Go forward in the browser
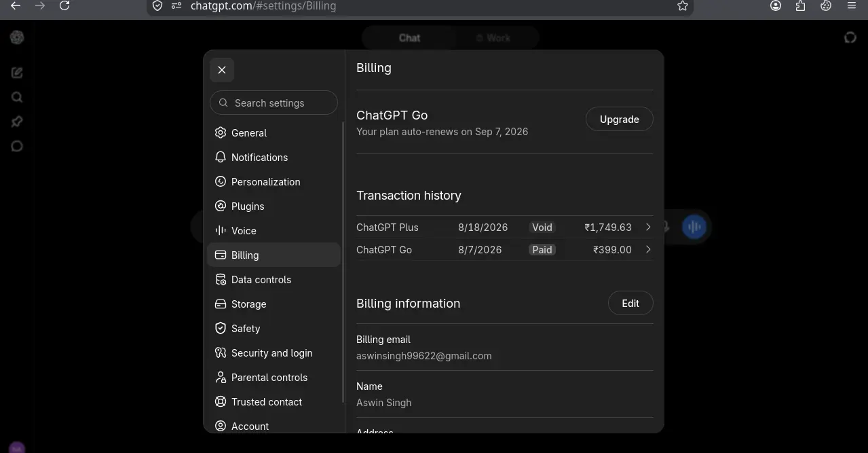 pos(40,5)
